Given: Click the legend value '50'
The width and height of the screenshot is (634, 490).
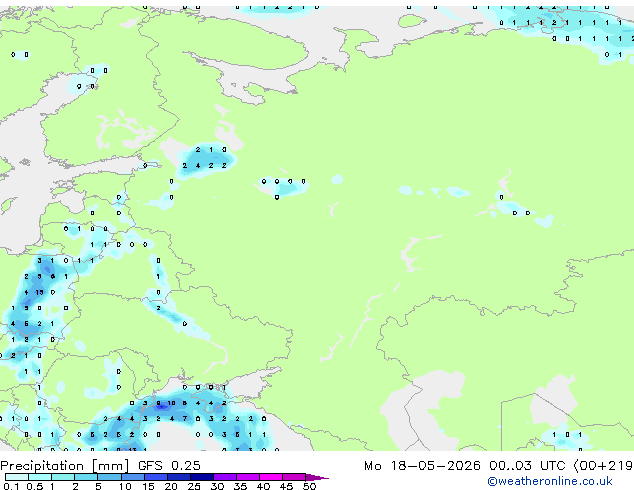Looking at the screenshot, I should click(x=310, y=486).
